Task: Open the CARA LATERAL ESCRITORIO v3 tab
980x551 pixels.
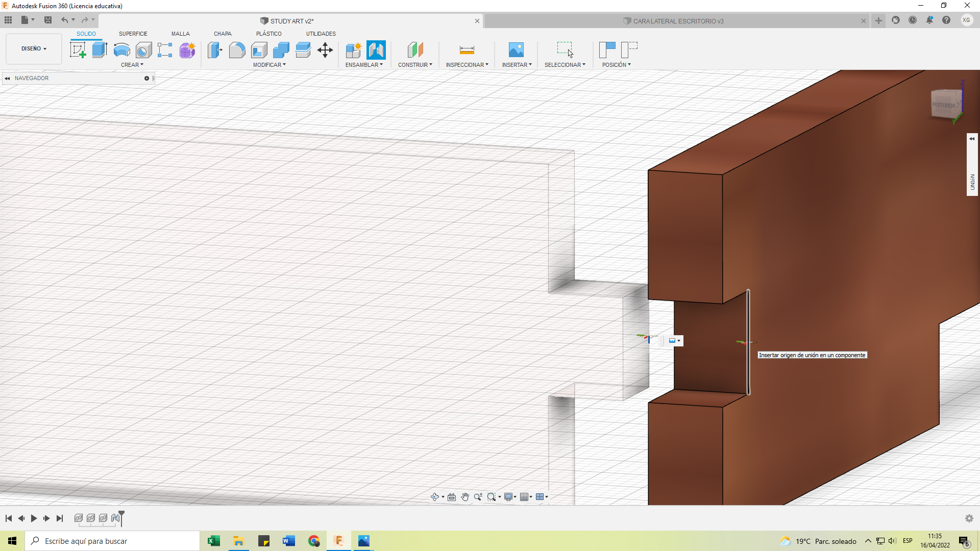Action: pyautogui.click(x=678, y=21)
